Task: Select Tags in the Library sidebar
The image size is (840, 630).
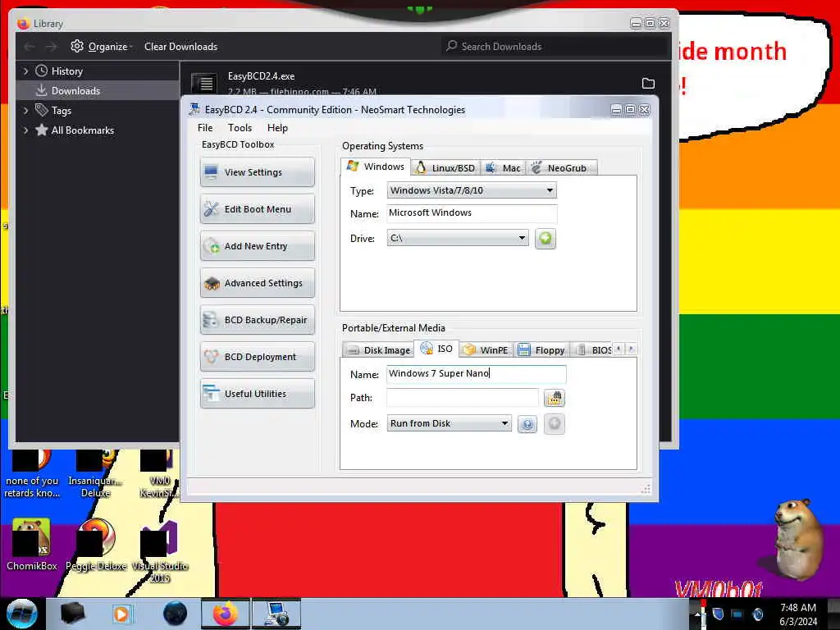Action: click(x=61, y=111)
